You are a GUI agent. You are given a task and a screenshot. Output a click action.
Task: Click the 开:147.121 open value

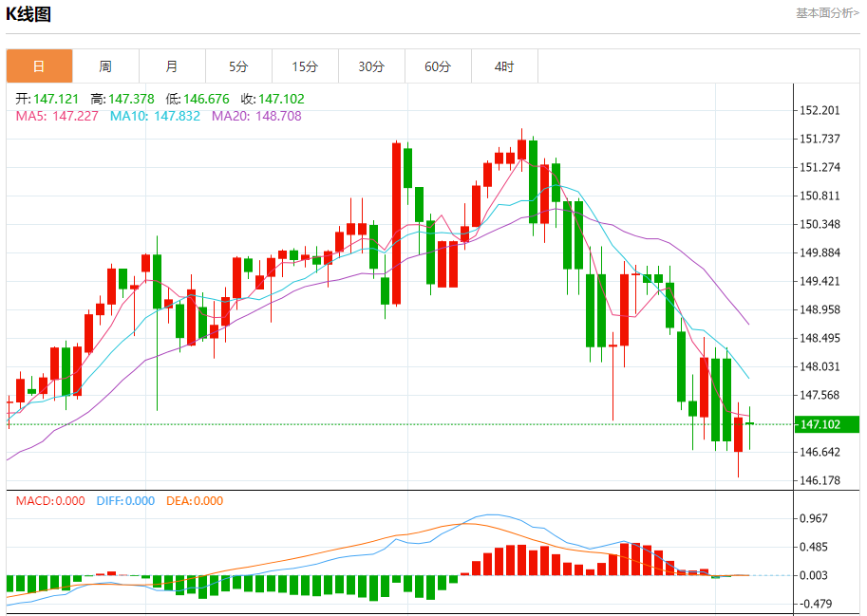coord(47,99)
